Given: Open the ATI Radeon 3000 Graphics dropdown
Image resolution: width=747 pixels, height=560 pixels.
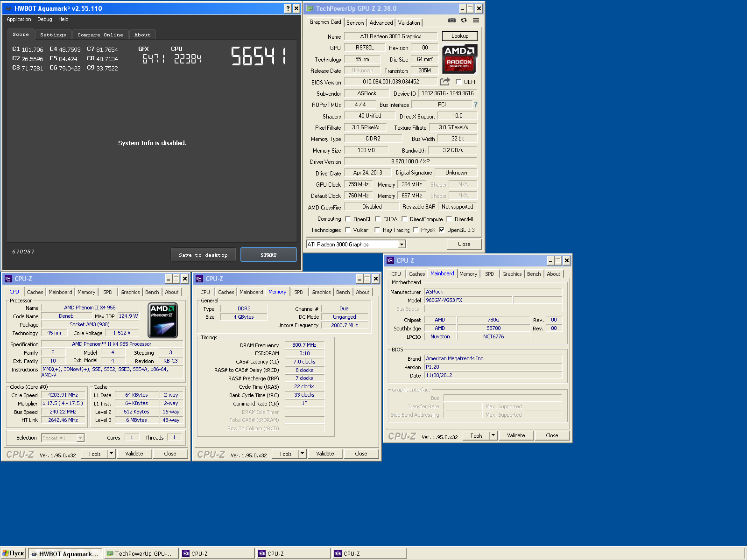Looking at the screenshot, I should coord(402,245).
